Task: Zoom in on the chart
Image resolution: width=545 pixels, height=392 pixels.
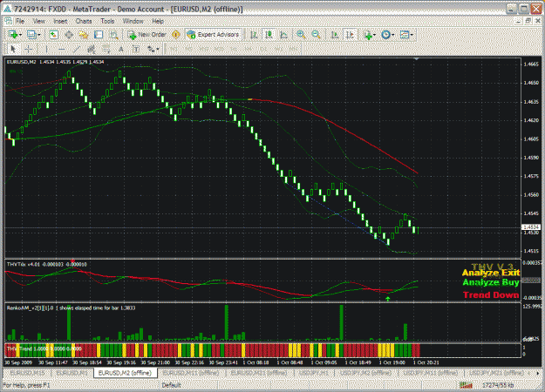Action: (x=301, y=35)
